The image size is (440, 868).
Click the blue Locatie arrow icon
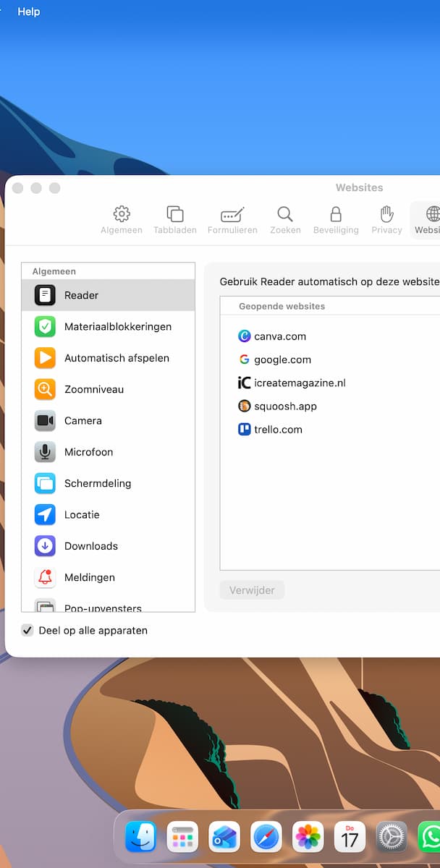coord(45,514)
